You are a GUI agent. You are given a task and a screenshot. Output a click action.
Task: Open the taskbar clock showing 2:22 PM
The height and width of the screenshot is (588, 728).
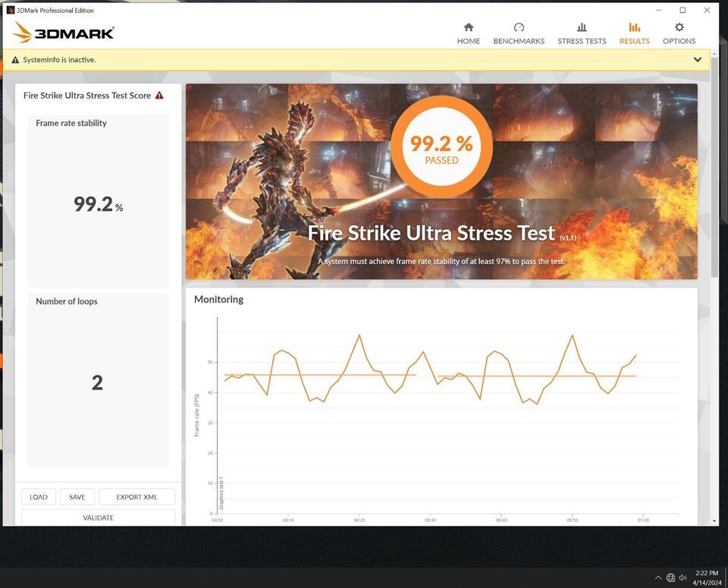coord(707,578)
